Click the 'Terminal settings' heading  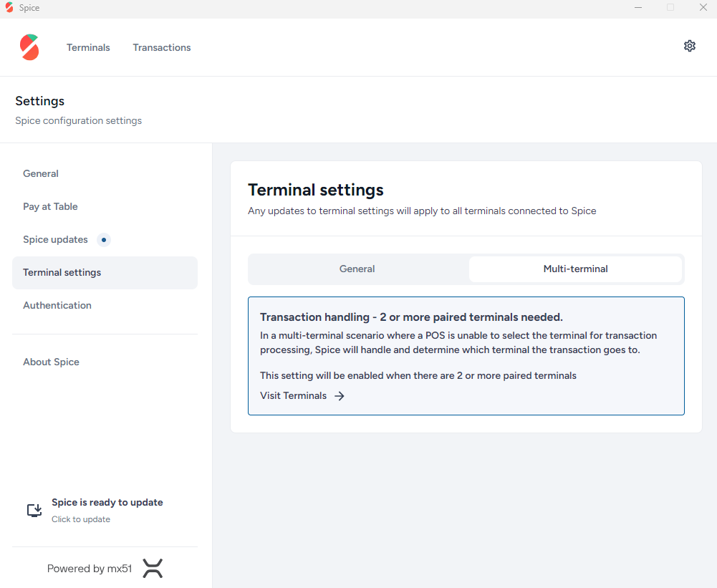[x=315, y=190]
